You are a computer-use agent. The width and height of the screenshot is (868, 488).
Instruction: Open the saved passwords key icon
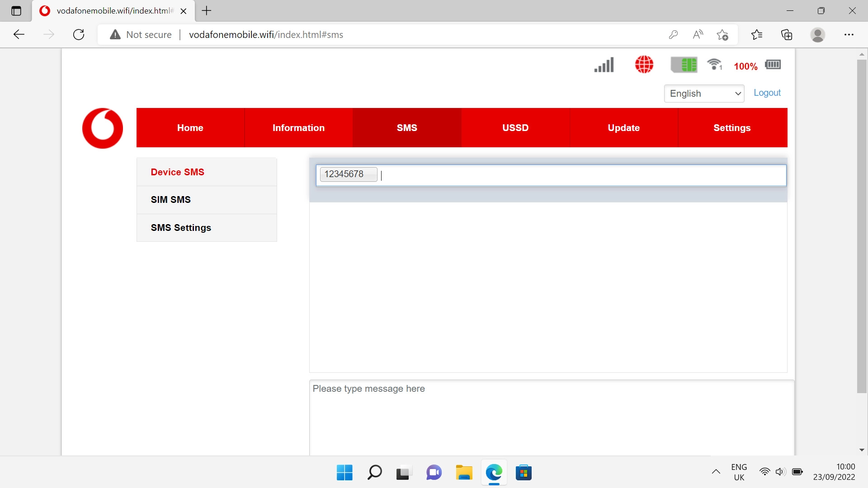point(673,34)
